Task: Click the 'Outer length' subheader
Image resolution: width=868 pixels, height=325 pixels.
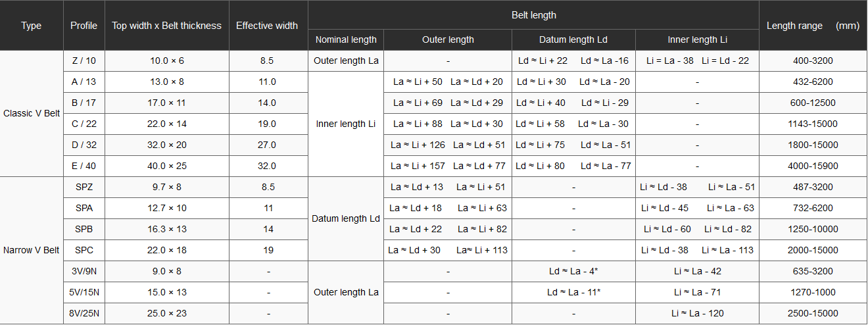Action: pos(448,39)
